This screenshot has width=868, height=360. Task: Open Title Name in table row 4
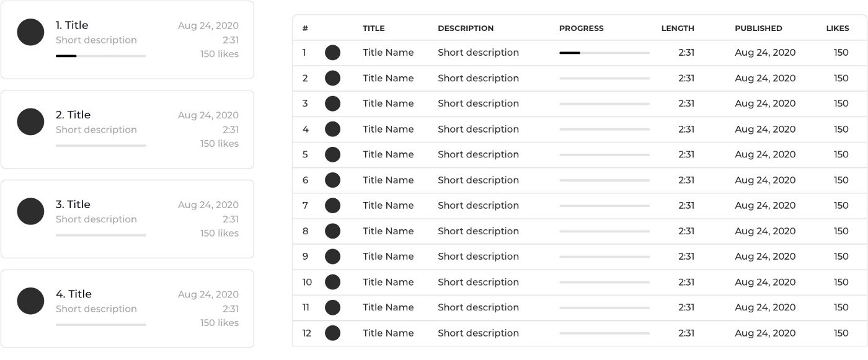388,130
